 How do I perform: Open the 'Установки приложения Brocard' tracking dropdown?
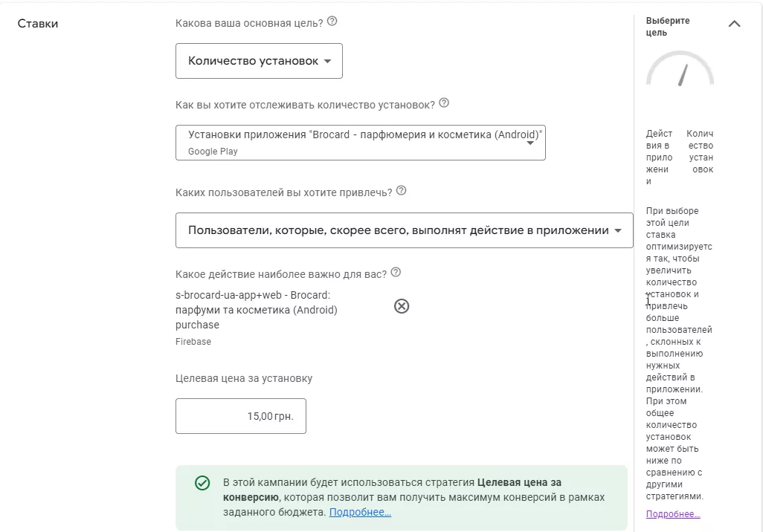361,142
